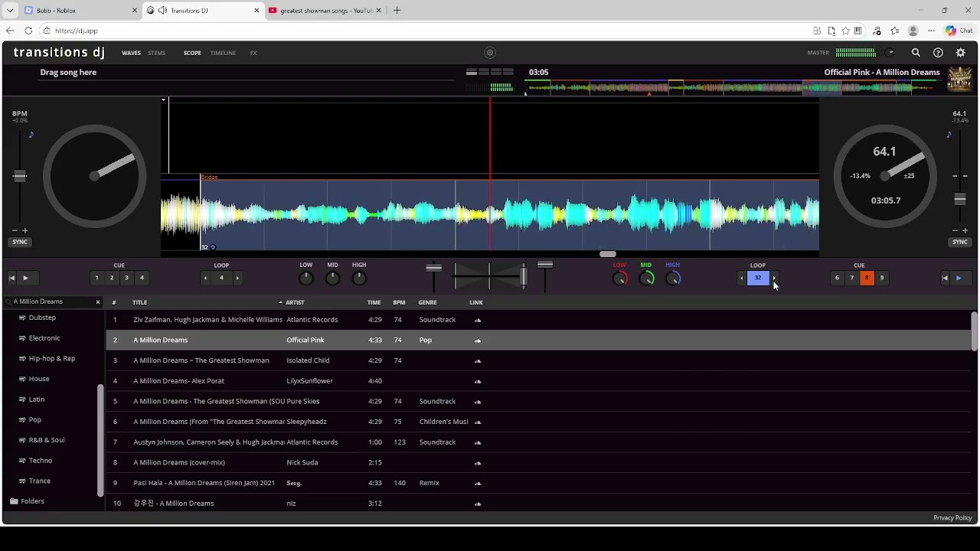Open the Techno playlist
The image size is (980, 551).
coord(41,461)
